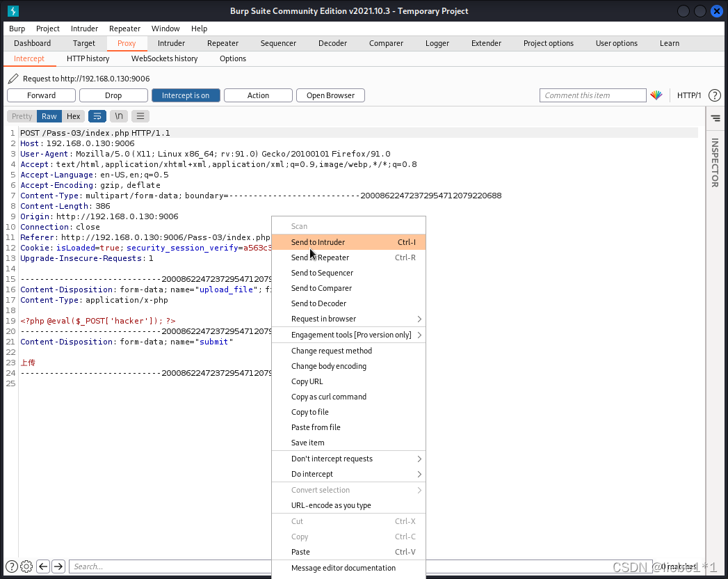This screenshot has height=579, width=728.
Task: Click the bottom-left help circle icon
Action: (x=12, y=566)
